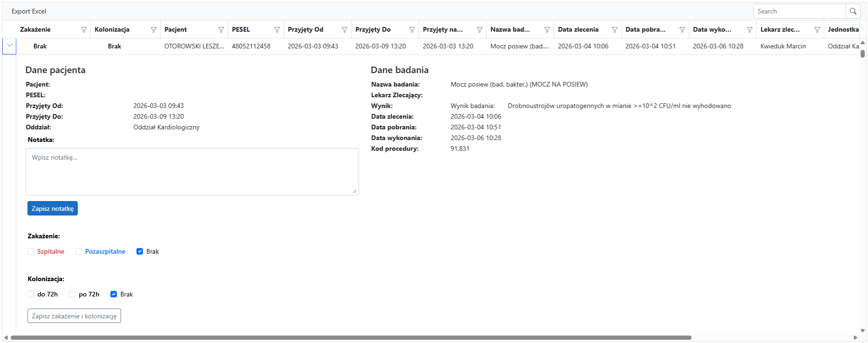The width and height of the screenshot is (868, 343).
Task: Filter the PESEL column
Action: pos(277,30)
